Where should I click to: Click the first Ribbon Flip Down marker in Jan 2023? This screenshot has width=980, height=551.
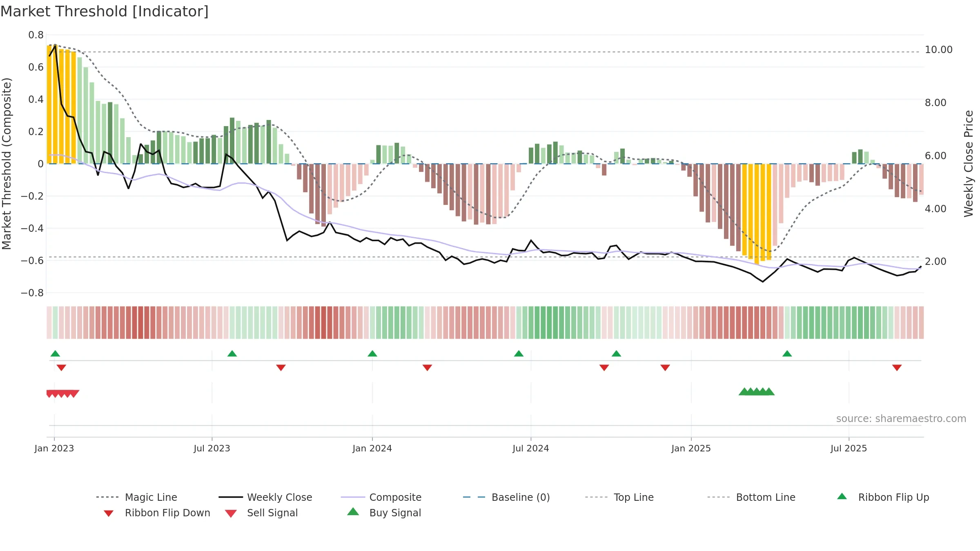click(x=61, y=368)
